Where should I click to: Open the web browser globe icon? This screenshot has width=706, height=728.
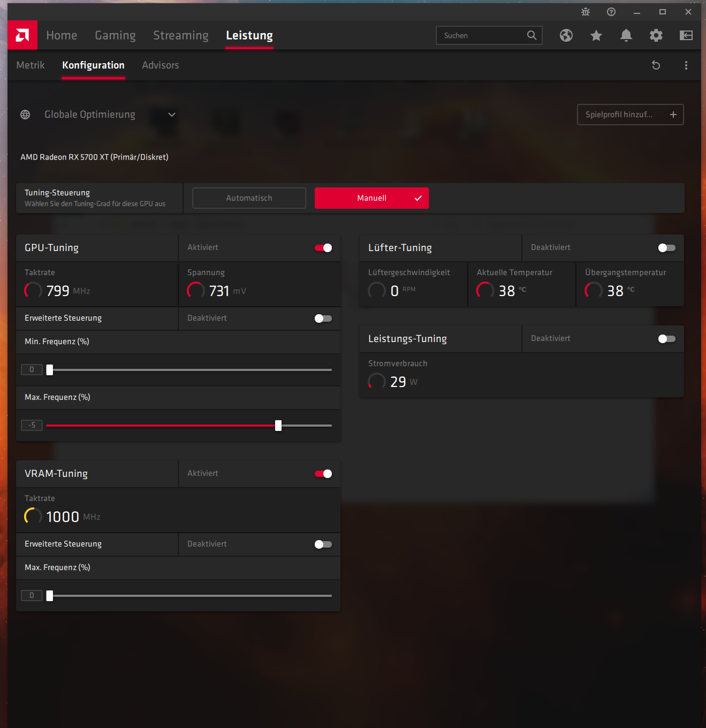[x=566, y=35]
